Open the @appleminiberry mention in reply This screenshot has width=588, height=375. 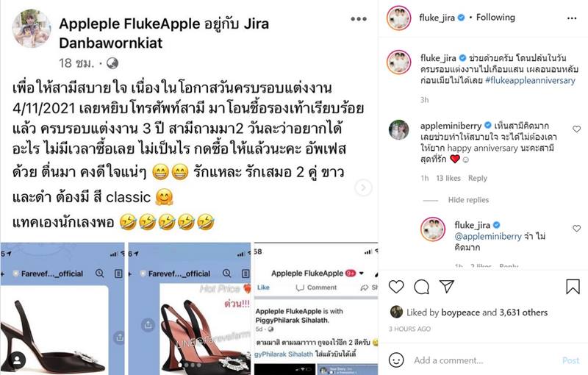click(488, 236)
